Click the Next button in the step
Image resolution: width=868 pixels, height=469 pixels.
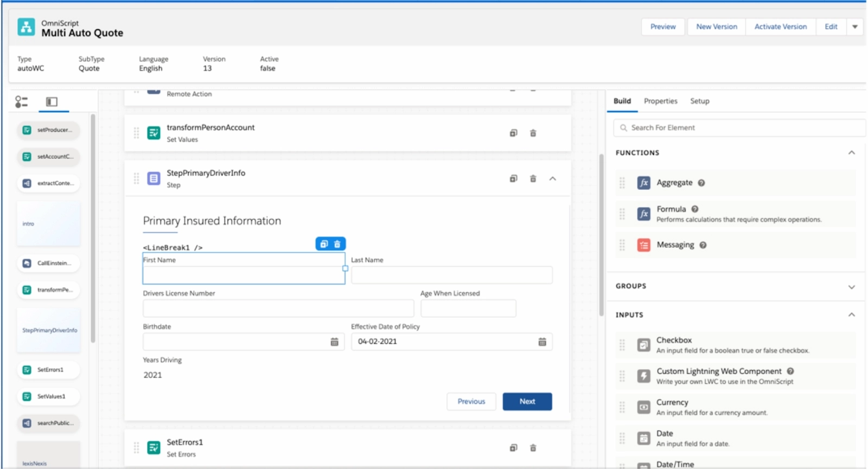click(x=527, y=401)
